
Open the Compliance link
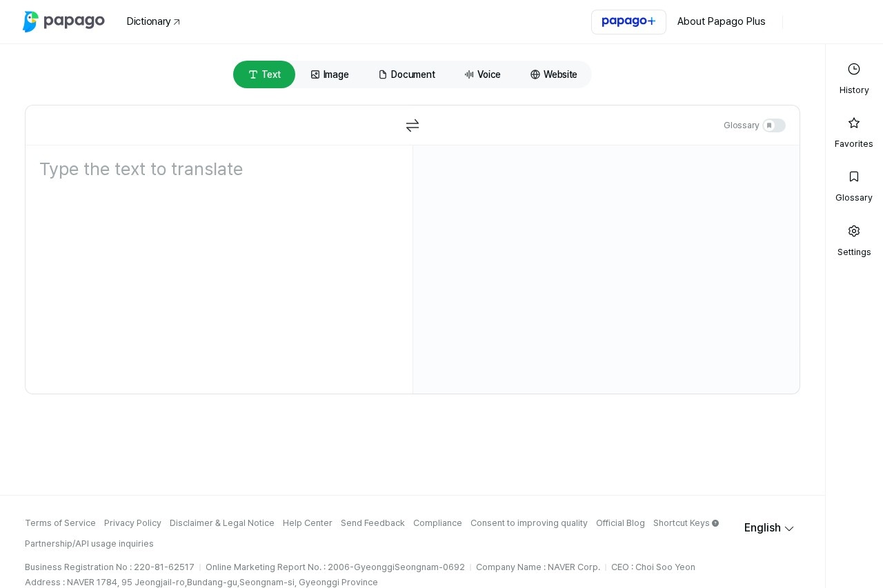(437, 523)
